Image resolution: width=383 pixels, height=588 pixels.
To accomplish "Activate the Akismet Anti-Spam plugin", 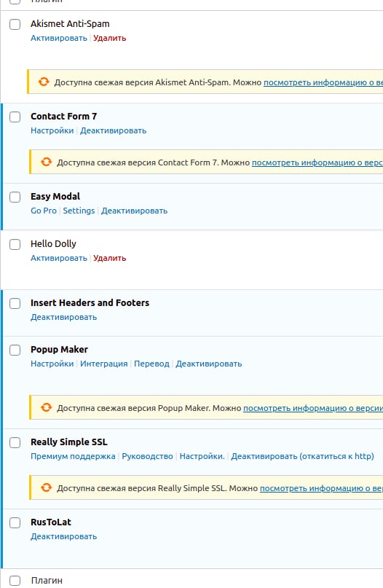I will 59,38.
